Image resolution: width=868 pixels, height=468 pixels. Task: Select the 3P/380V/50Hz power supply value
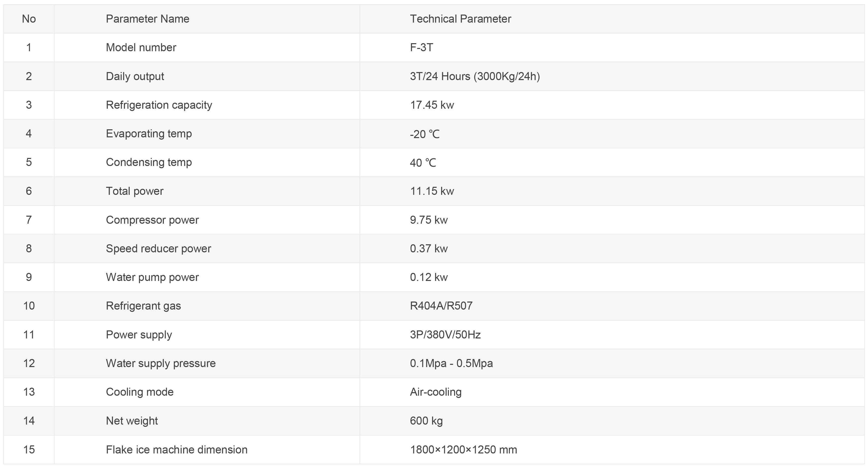pyautogui.click(x=445, y=334)
